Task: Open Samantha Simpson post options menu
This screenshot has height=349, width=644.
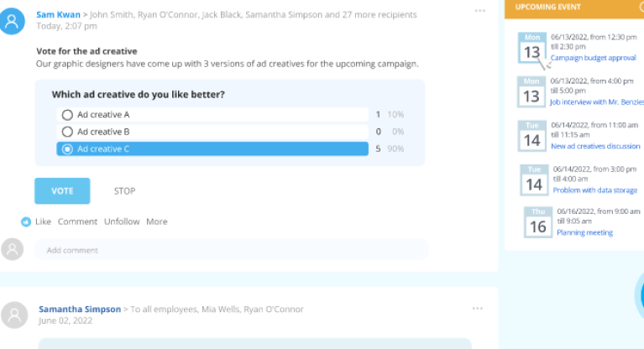Action: tap(477, 309)
